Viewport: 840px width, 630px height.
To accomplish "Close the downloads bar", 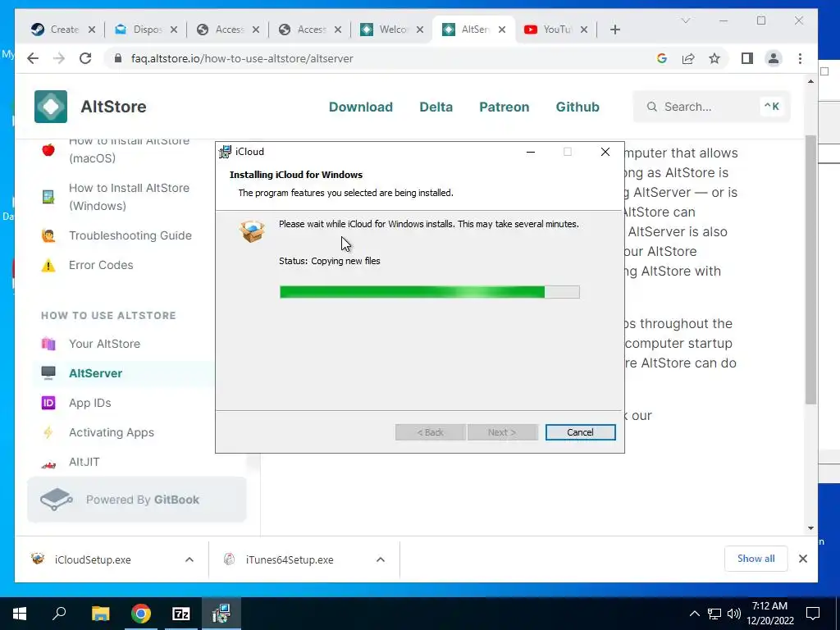I will coord(802,559).
